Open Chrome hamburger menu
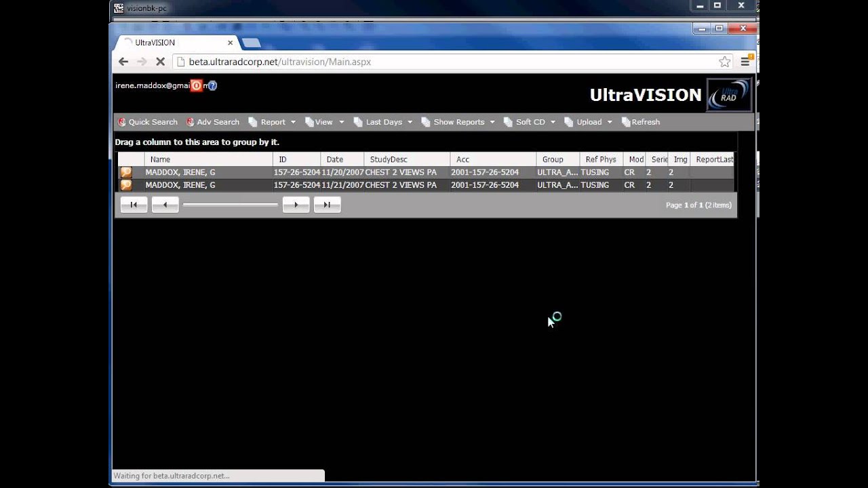Screen dimensions: 868x488 pyautogui.click(x=745, y=62)
